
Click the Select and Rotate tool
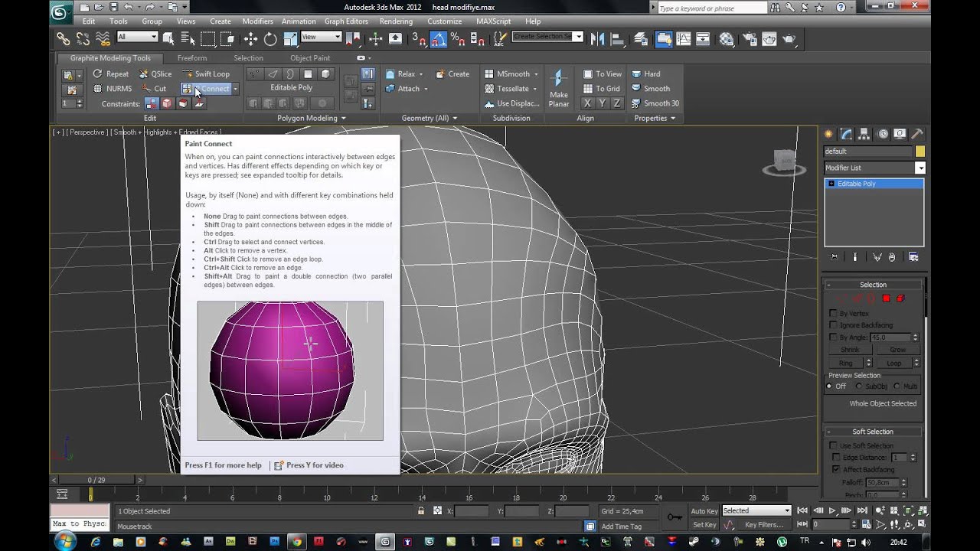[270, 38]
